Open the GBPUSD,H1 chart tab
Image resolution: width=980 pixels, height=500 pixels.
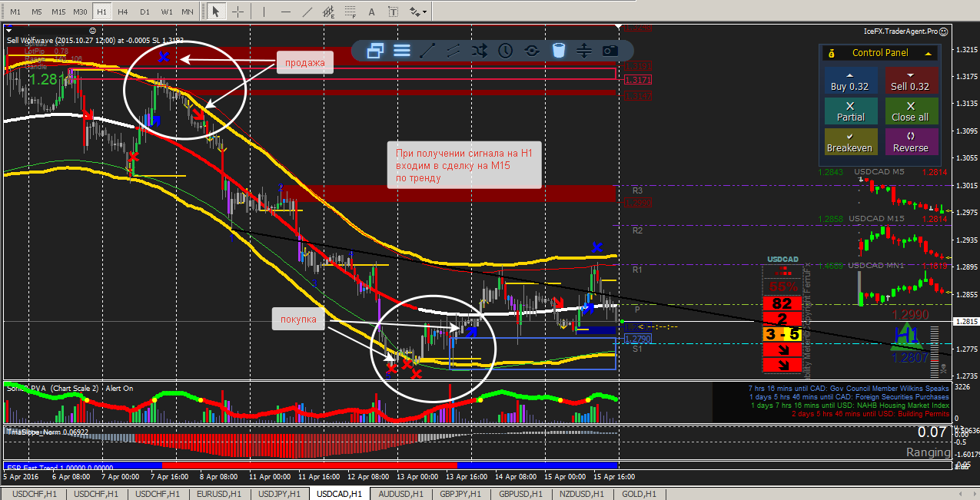pos(522,494)
